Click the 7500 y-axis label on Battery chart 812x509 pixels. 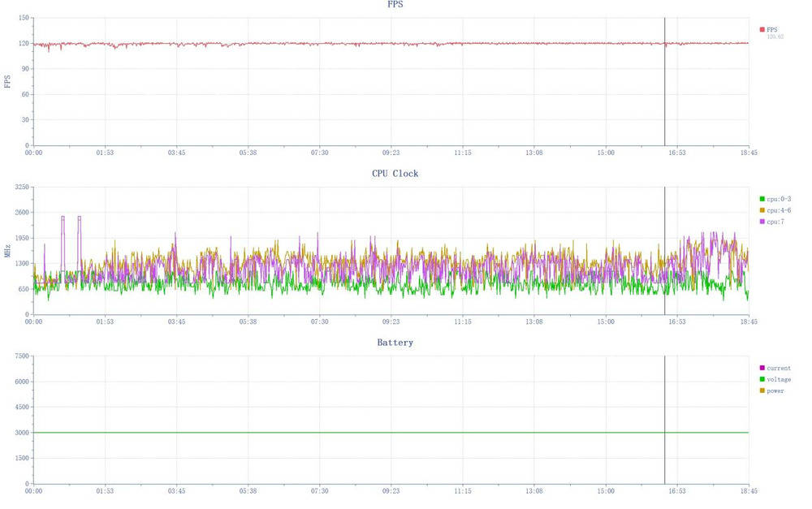pyautogui.click(x=19, y=356)
